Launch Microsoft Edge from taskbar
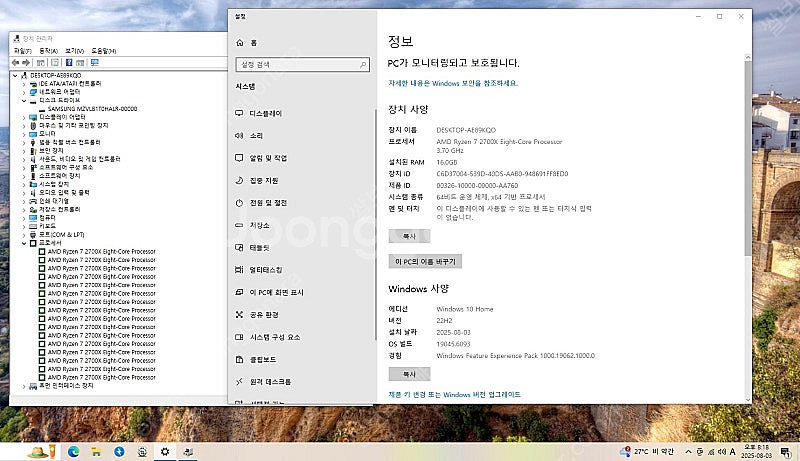800x461 pixels. 73,452
